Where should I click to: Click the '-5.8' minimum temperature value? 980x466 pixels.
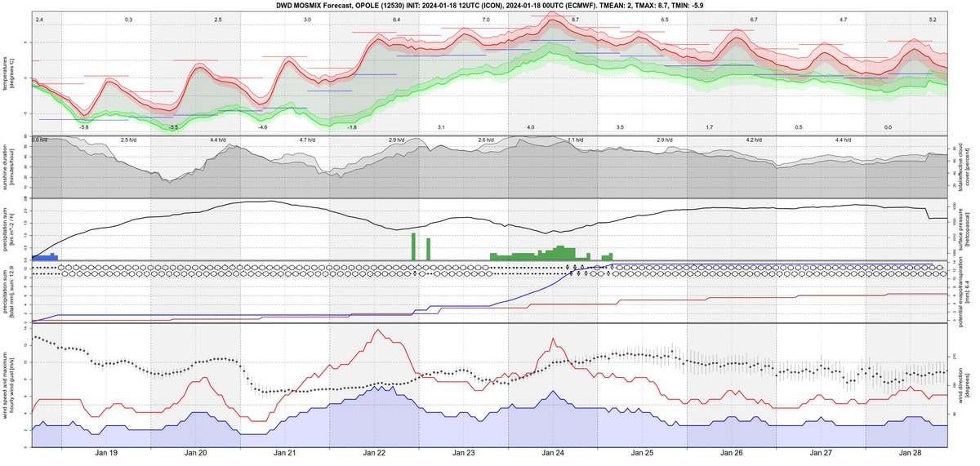point(83,127)
